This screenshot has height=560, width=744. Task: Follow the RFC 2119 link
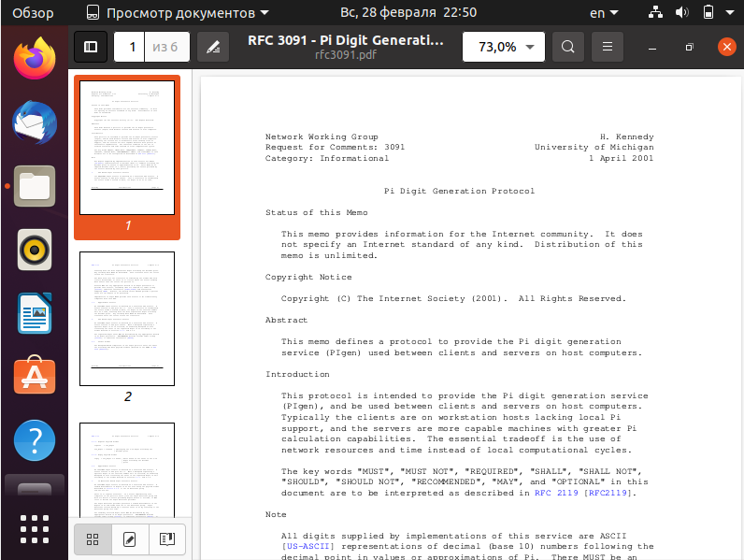(x=556, y=493)
